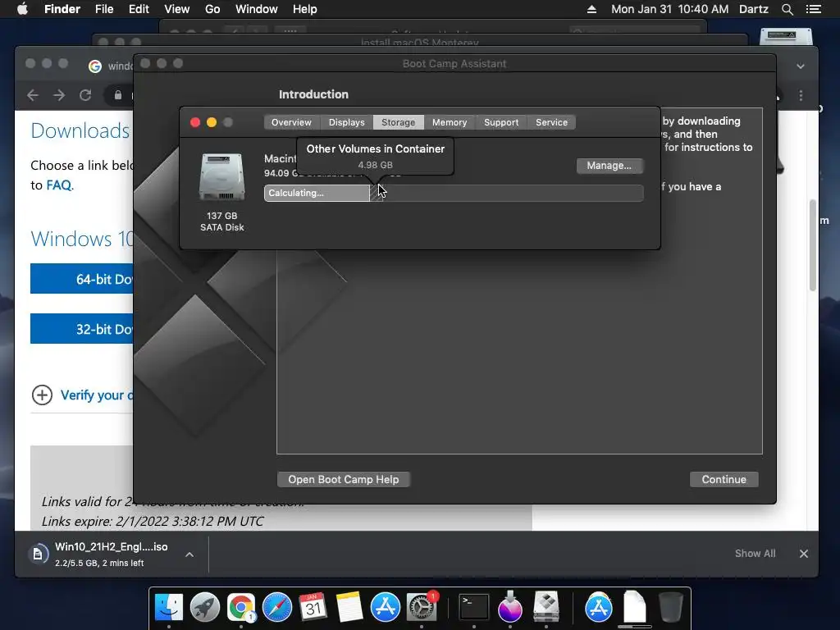Select the Storage tab
The height and width of the screenshot is (630, 840).
398,122
